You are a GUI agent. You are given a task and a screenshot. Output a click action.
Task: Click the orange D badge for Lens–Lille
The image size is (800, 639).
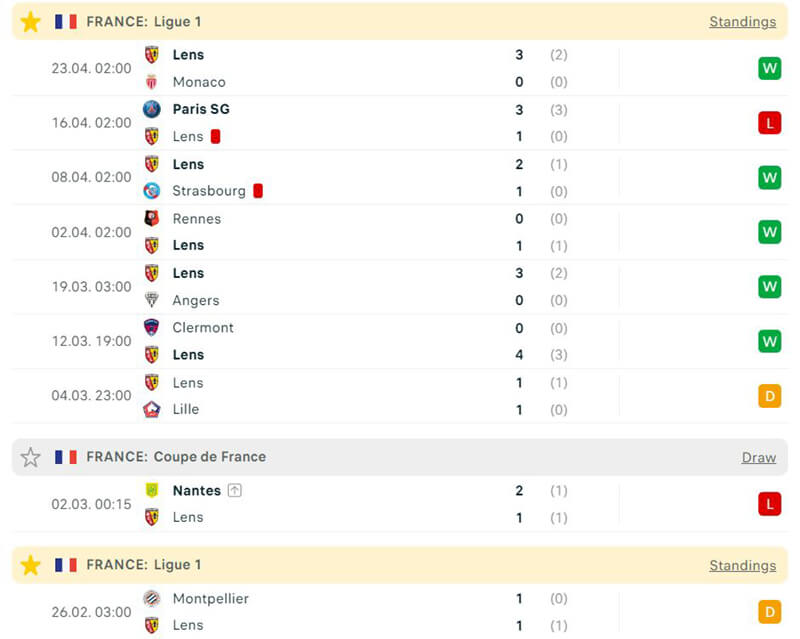pos(769,396)
